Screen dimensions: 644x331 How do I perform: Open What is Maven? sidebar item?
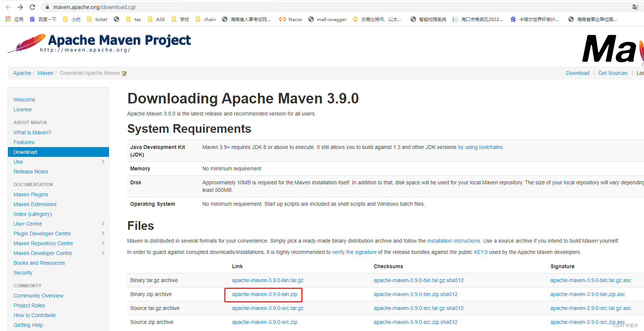click(x=32, y=132)
